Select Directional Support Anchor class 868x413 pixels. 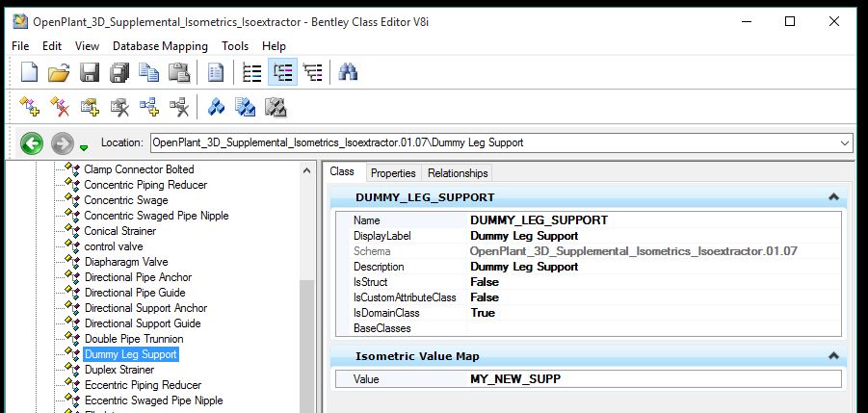click(146, 308)
